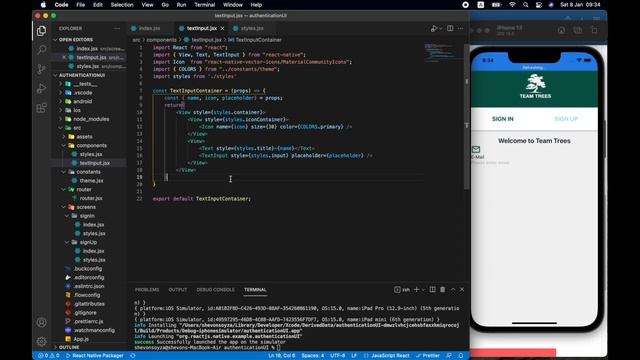Open the terminal launch profile dropdown

[423, 289]
